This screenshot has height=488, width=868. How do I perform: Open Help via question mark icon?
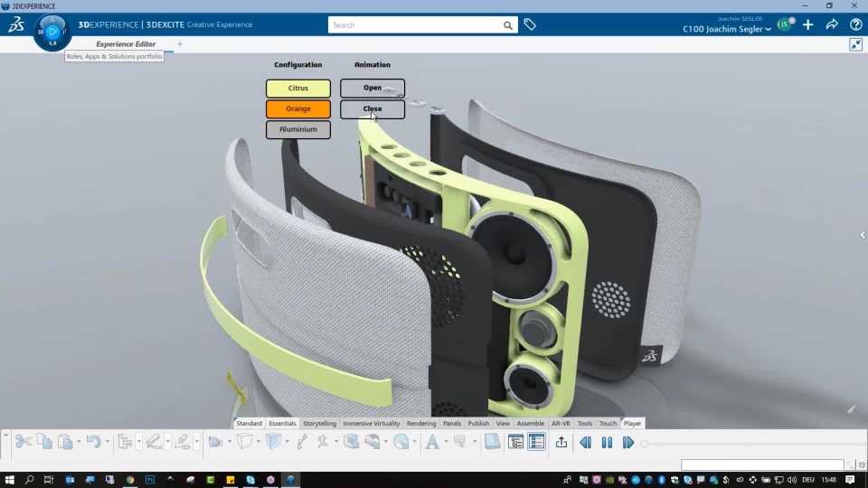(x=855, y=24)
